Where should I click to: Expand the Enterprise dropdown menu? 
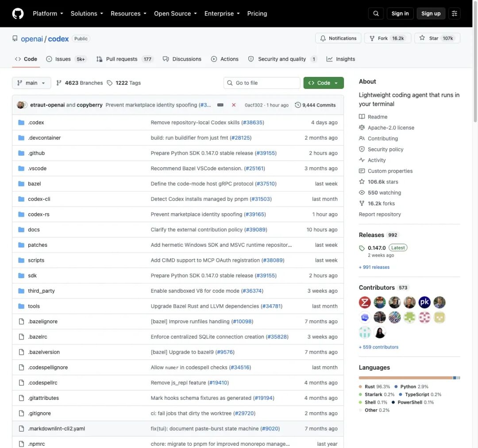click(x=222, y=14)
